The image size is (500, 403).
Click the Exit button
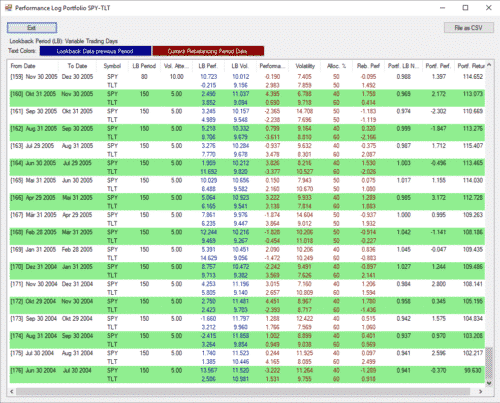pos(32,28)
